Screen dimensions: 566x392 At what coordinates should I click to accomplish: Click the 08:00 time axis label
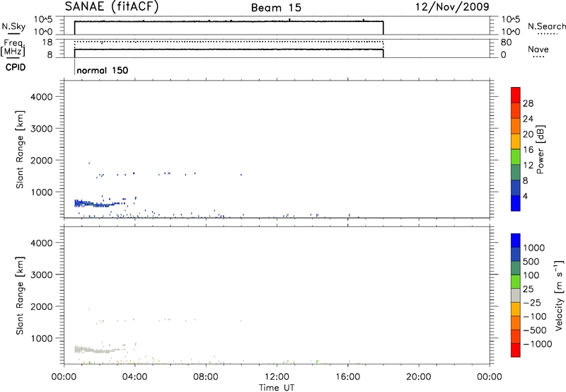[x=206, y=377]
